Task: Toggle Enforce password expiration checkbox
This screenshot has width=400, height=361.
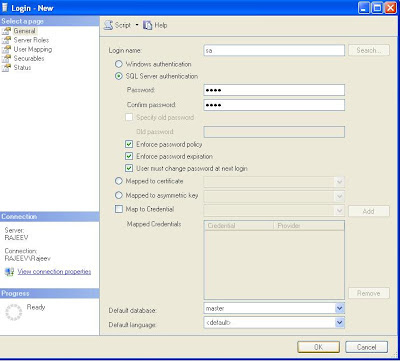Action: [129, 156]
